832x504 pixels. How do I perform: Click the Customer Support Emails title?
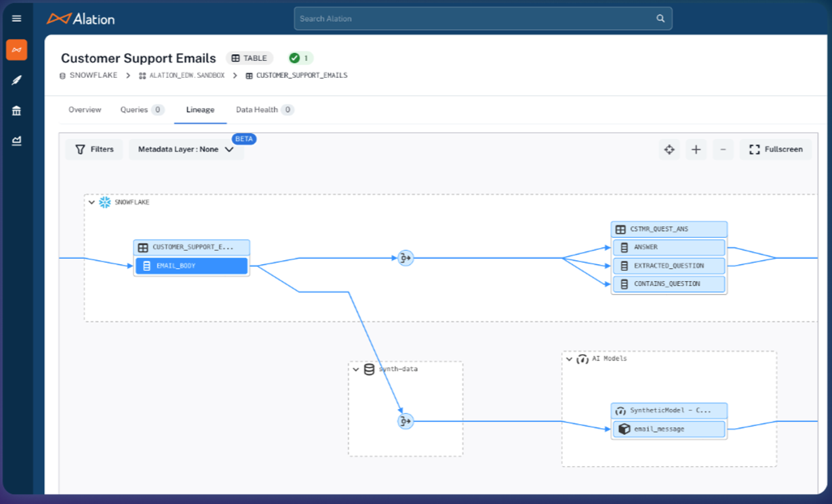[138, 58]
